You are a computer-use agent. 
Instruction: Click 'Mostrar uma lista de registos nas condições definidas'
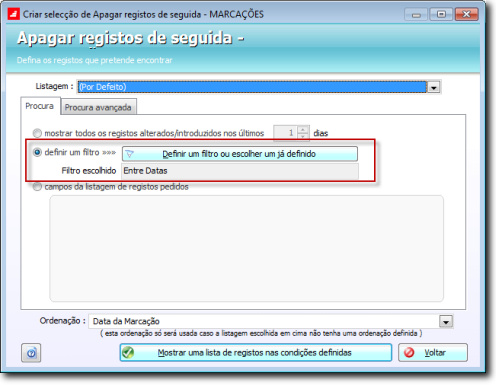click(256, 353)
